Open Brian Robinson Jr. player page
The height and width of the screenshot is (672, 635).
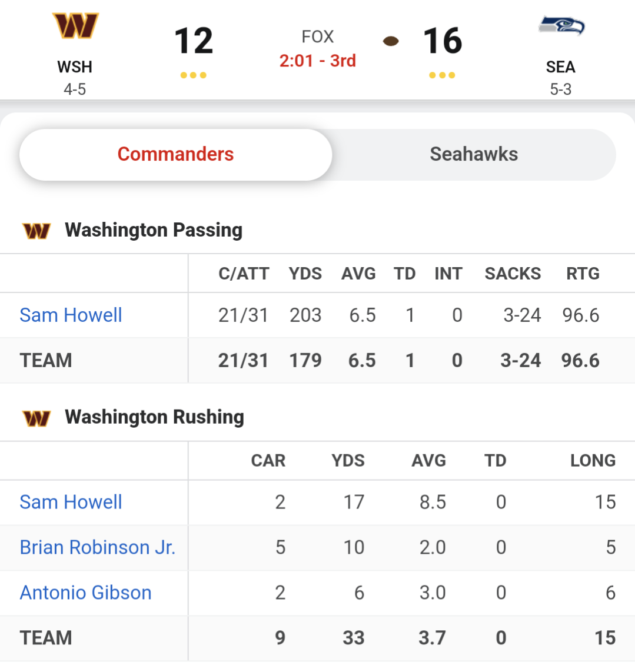(x=98, y=547)
